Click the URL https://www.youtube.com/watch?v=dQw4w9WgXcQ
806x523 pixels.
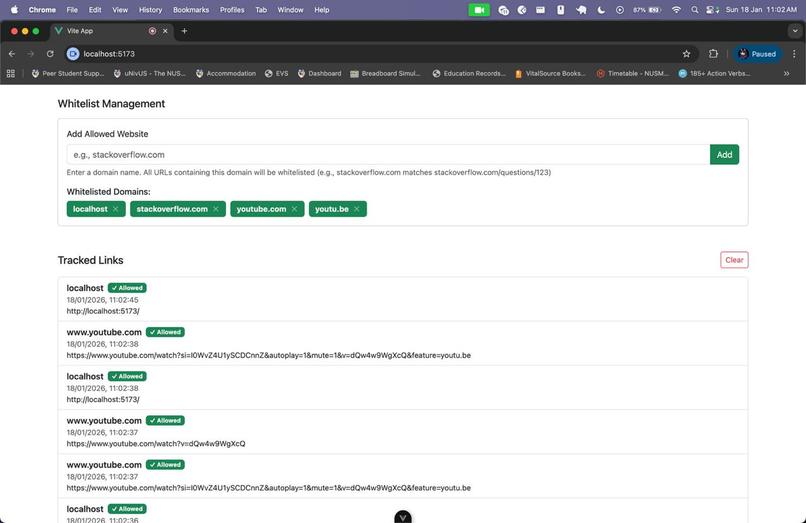point(156,443)
